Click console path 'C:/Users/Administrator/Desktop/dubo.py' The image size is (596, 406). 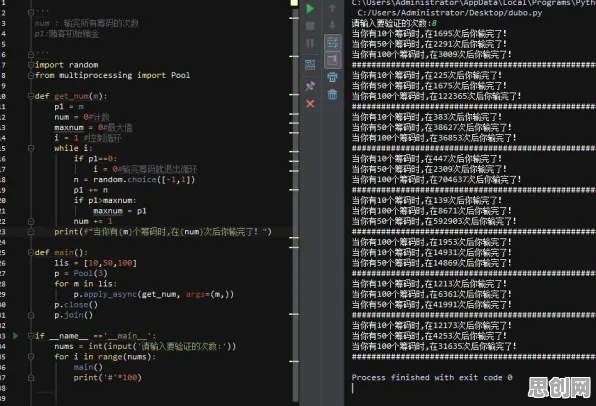coord(450,13)
